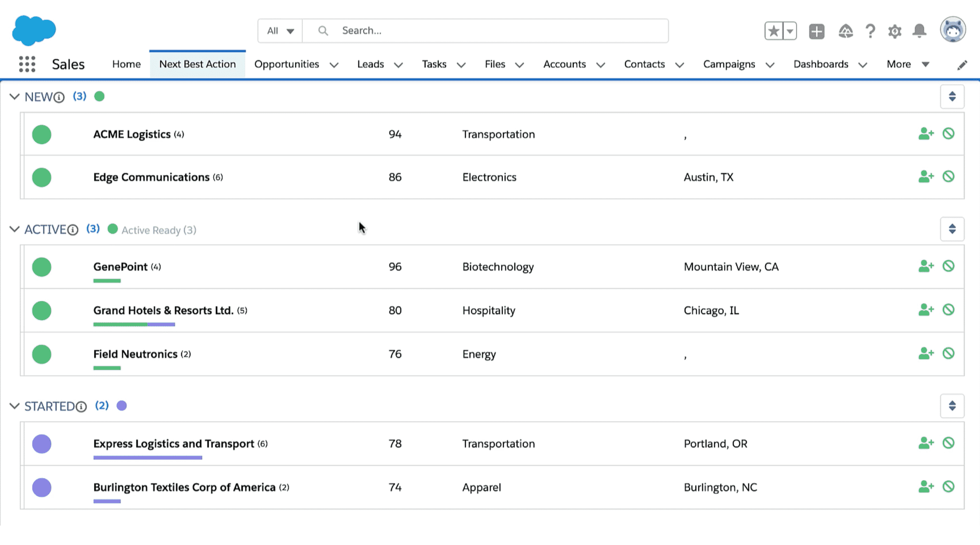The height and width of the screenshot is (545, 980).
Task: Open the Opportunities tab
Action: (x=286, y=65)
